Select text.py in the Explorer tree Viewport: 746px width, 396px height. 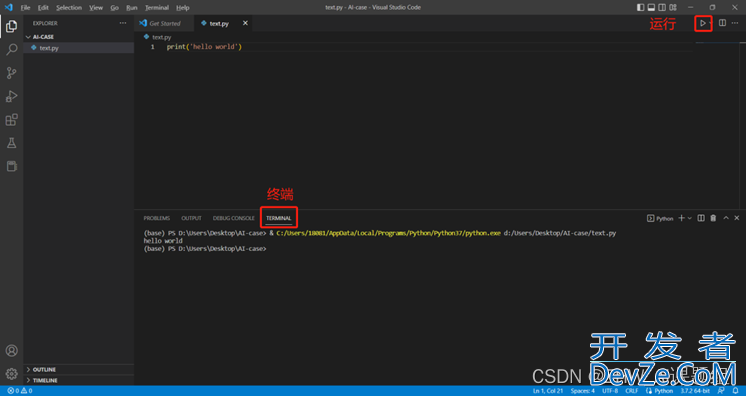coord(79,48)
